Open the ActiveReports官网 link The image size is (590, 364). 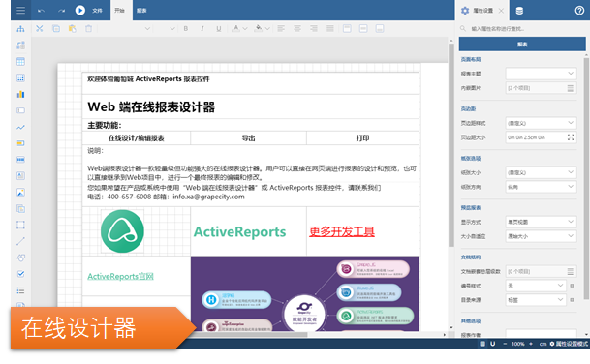(120, 276)
